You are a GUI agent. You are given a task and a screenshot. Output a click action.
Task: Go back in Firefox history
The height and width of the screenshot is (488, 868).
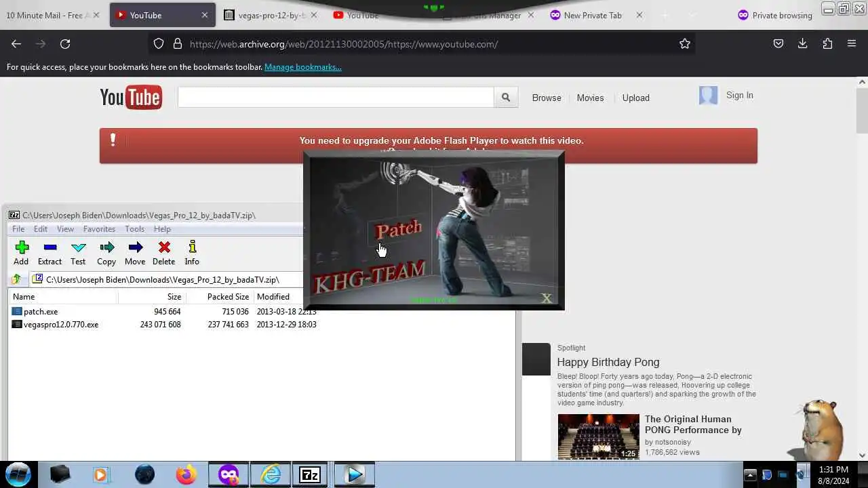click(16, 44)
